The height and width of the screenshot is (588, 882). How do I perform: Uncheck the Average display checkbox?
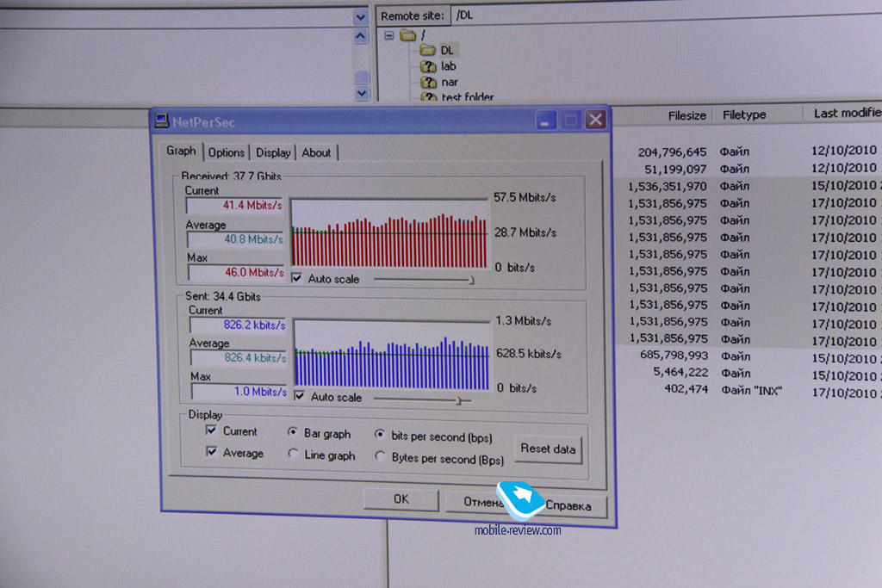(212, 451)
